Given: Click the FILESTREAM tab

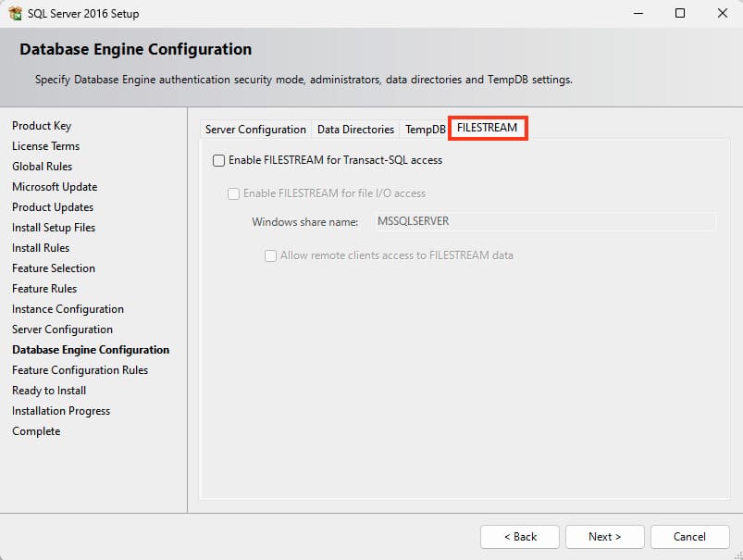Looking at the screenshot, I should [488, 128].
